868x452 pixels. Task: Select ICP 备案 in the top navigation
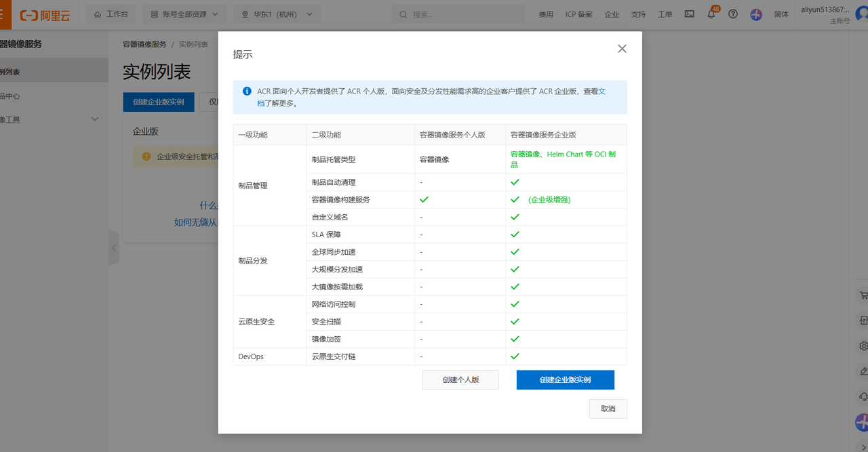pyautogui.click(x=578, y=14)
